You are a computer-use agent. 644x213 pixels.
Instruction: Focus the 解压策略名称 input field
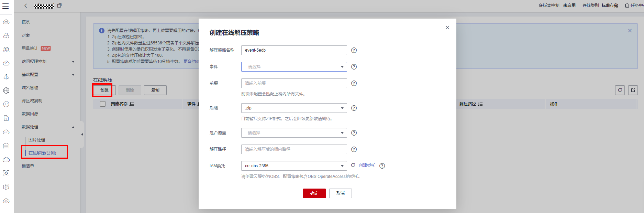[294, 50]
